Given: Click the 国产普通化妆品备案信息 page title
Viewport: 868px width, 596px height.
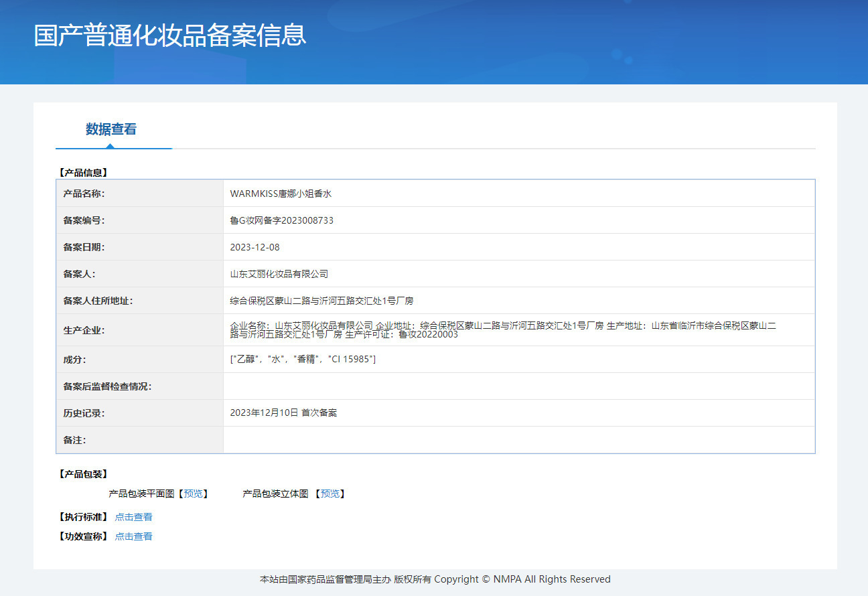Looking at the screenshot, I should click(x=170, y=35).
